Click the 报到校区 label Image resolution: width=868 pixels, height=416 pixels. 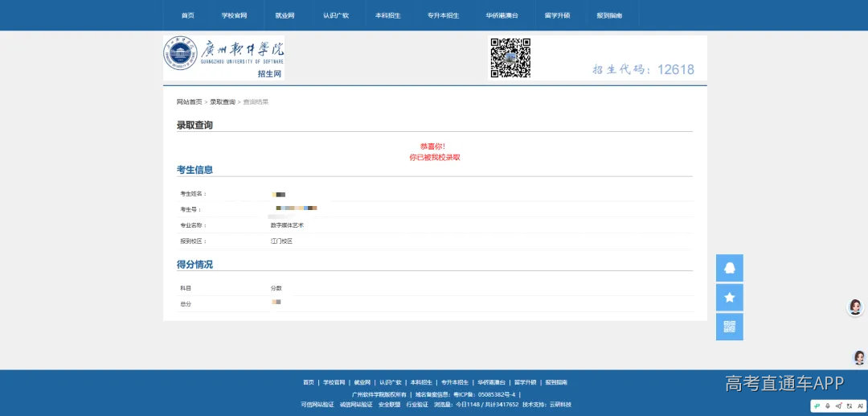tap(193, 241)
